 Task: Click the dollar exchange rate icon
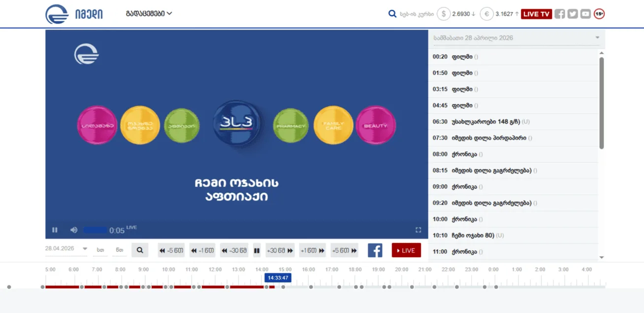[444, 14]
